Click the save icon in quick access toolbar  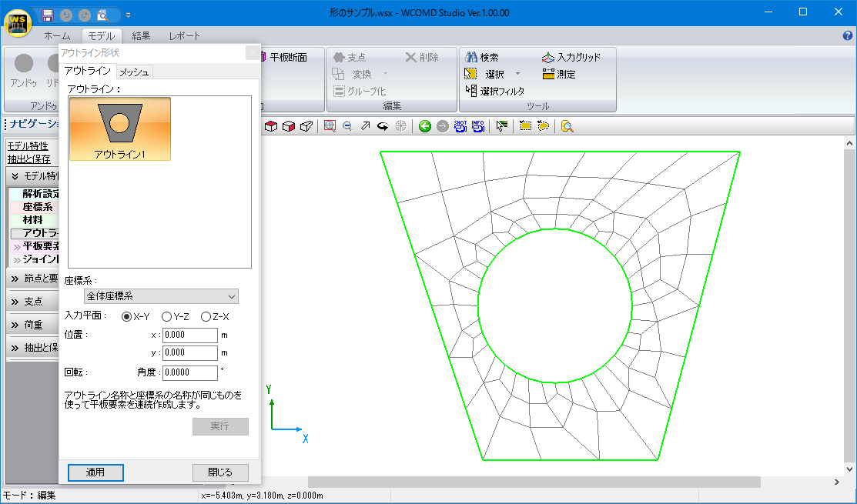(x=48, y=15)
